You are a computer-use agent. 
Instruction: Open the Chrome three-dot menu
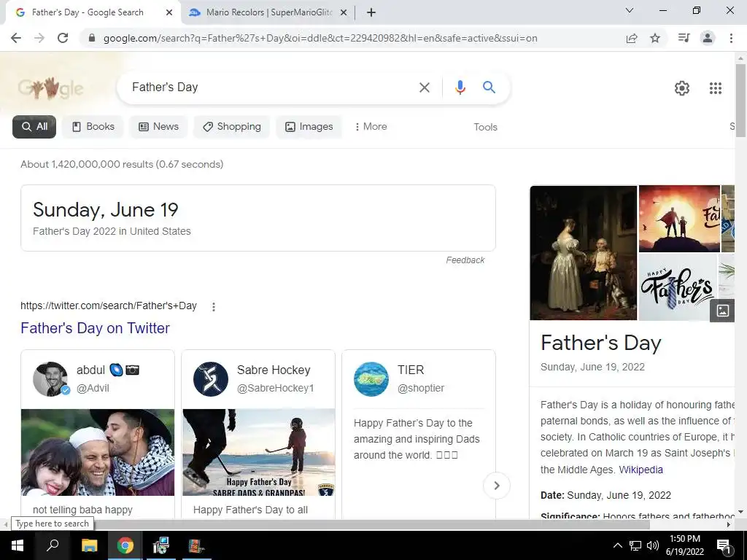(x=731, y=38)
